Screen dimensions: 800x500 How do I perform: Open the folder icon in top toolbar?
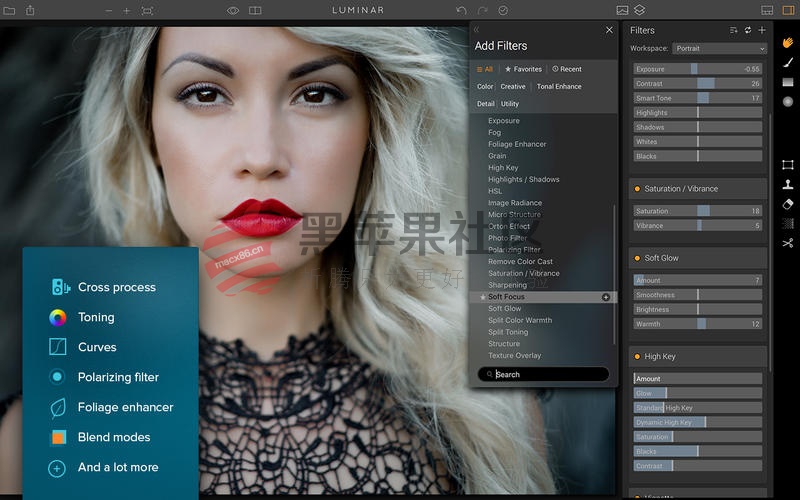click(9, 10)
